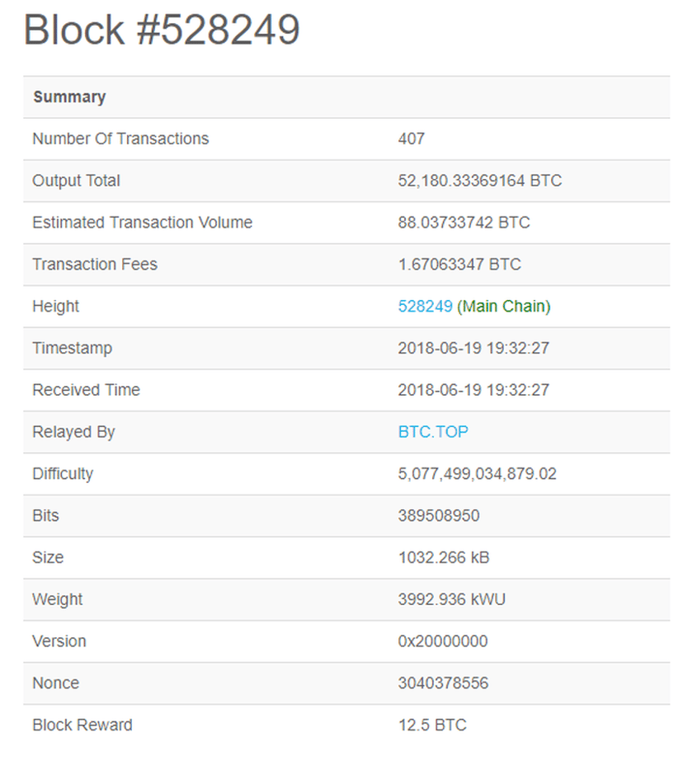
Task: Click the Summary table header
Action: pos(69,97)
